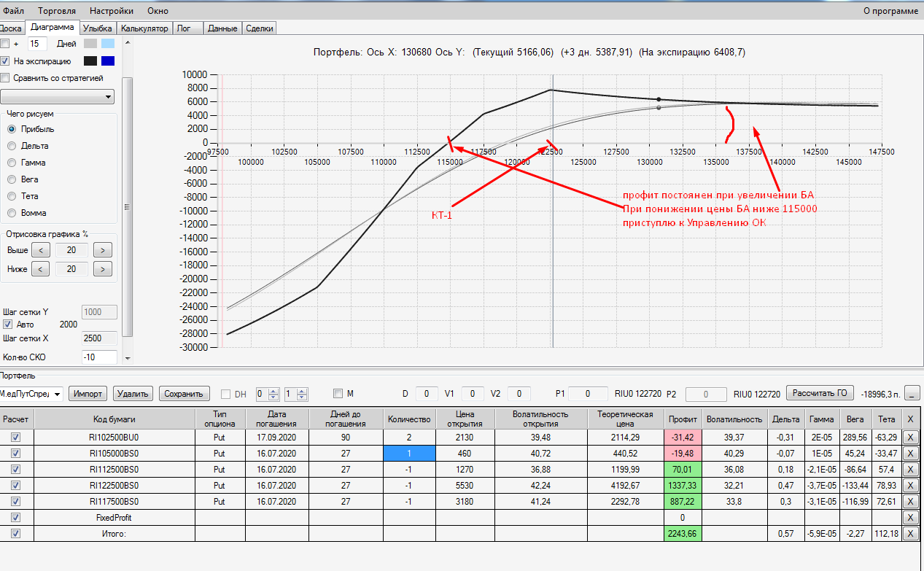
Task: Switch to the Данные tab
Action: [x=222, y=28]
